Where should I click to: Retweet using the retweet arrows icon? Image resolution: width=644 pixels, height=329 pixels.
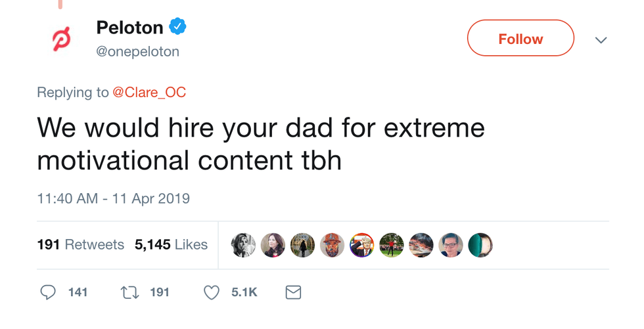click(x=131, y=292)
